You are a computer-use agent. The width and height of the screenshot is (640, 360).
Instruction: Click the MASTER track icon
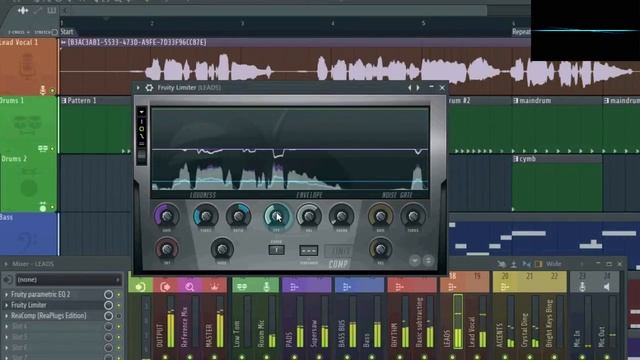214,287
